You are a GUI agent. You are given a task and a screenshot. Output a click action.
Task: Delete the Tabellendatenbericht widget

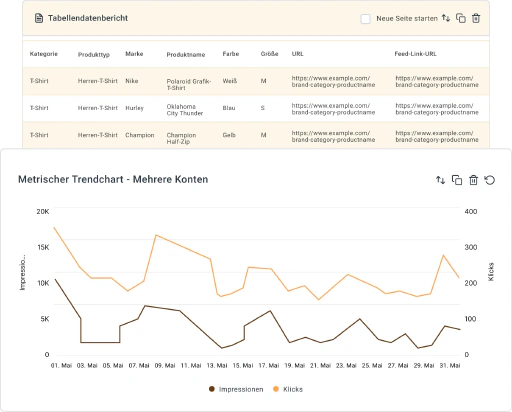[476, 18]
